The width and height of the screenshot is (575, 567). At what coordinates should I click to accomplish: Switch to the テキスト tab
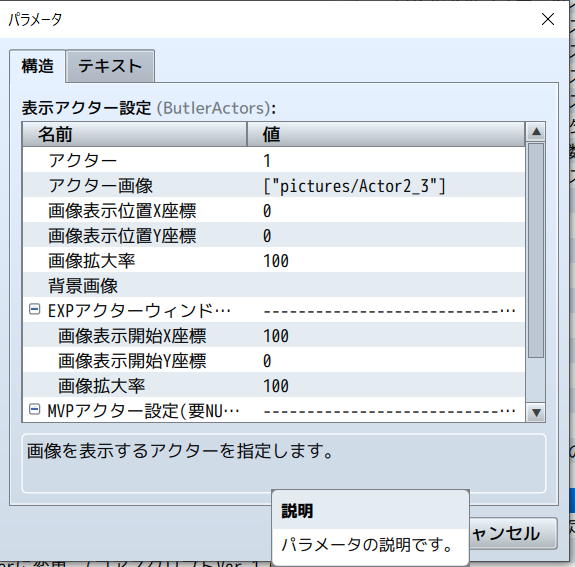tap(110, 66)
